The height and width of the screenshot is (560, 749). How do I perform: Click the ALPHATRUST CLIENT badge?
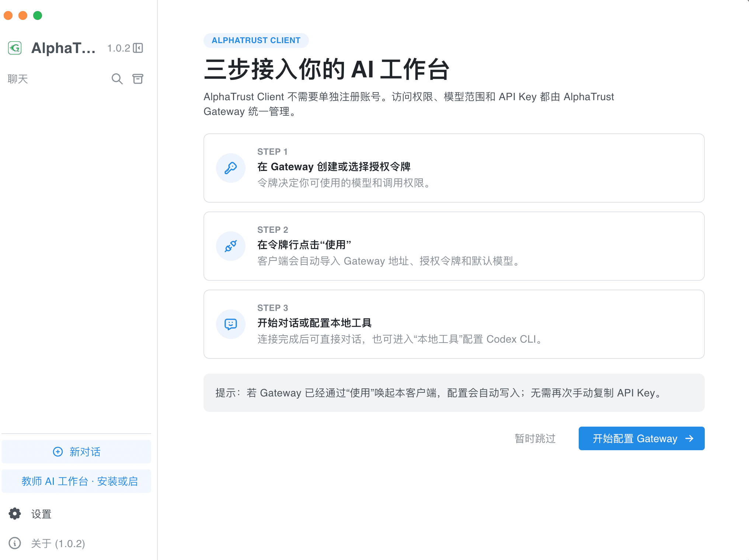click(x=256, y=41)
